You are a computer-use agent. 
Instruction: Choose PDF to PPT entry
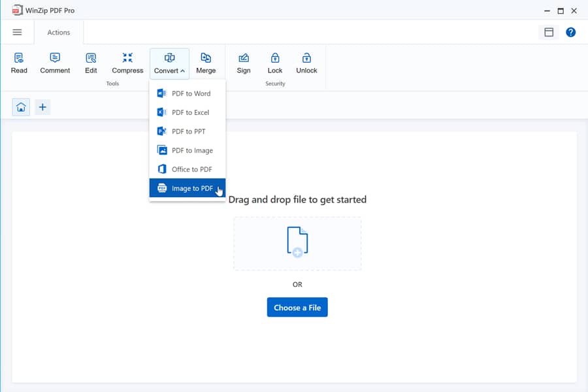pyautogui.click(x=188, y=131)
